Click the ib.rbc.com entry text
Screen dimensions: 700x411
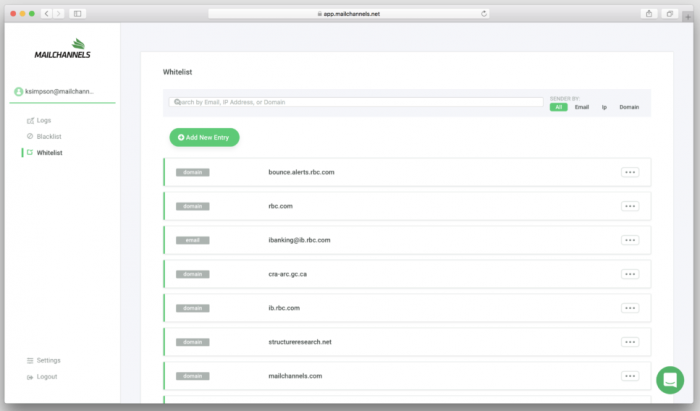pyautogui.click(x=284, y=308)
